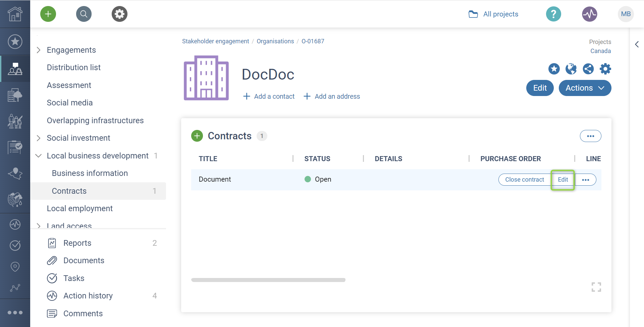
Task: Open the help question mark icon
Action: (x=553, y=14)
